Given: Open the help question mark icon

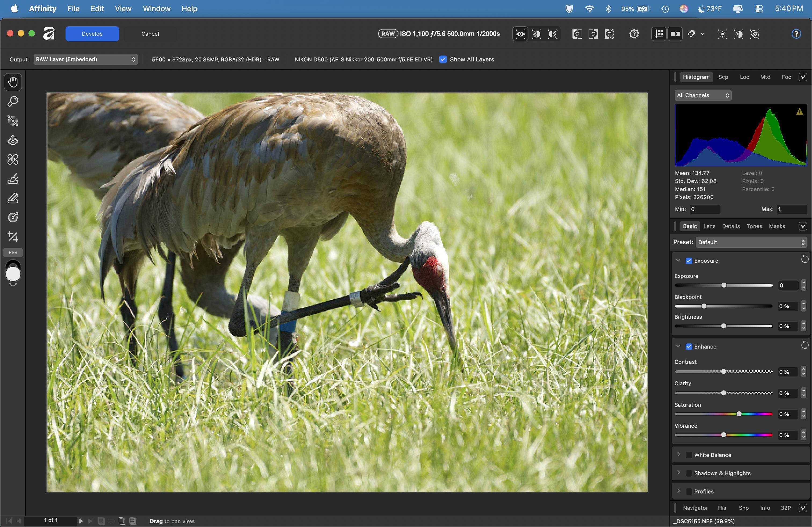Looking at the screenshot, I should click(796, 34).
